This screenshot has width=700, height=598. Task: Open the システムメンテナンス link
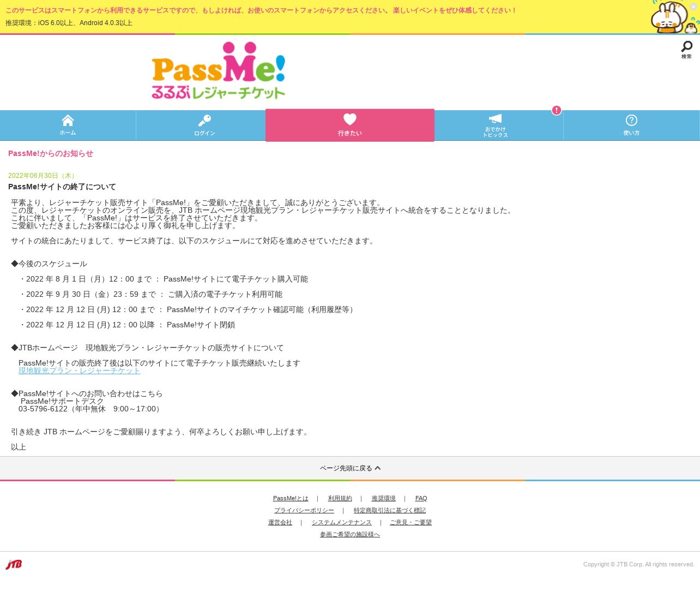(x=342, y=522)
